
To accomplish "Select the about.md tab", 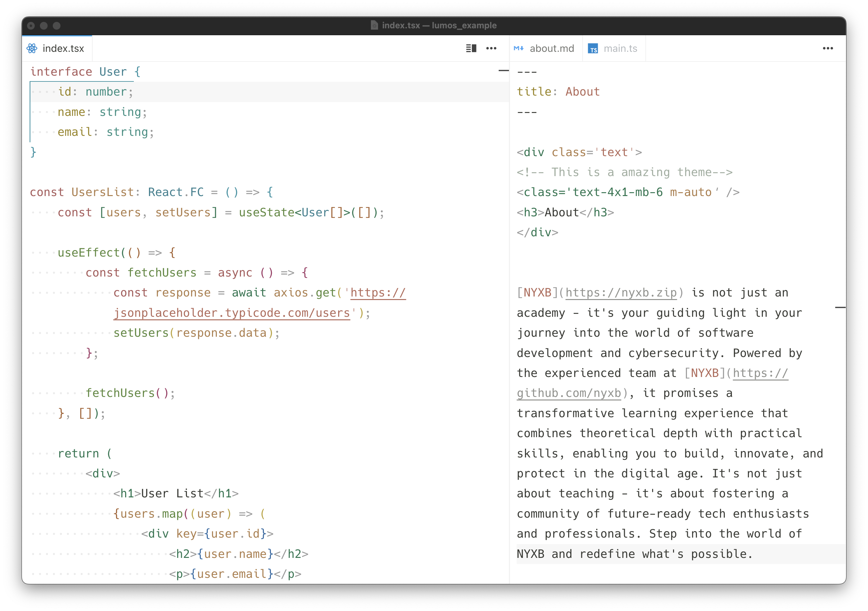I will 551,48.
